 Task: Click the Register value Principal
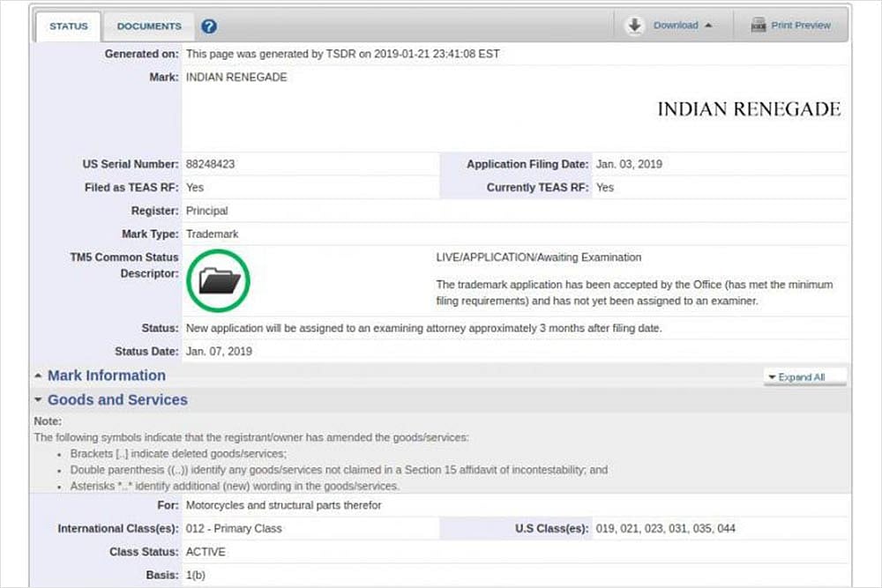click(x=206, y=211)
